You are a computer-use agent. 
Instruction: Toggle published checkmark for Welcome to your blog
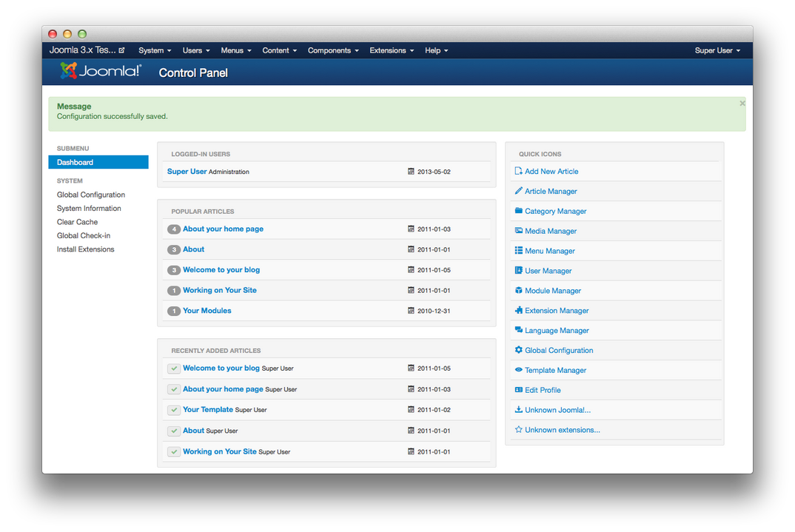tap(174, 368)
